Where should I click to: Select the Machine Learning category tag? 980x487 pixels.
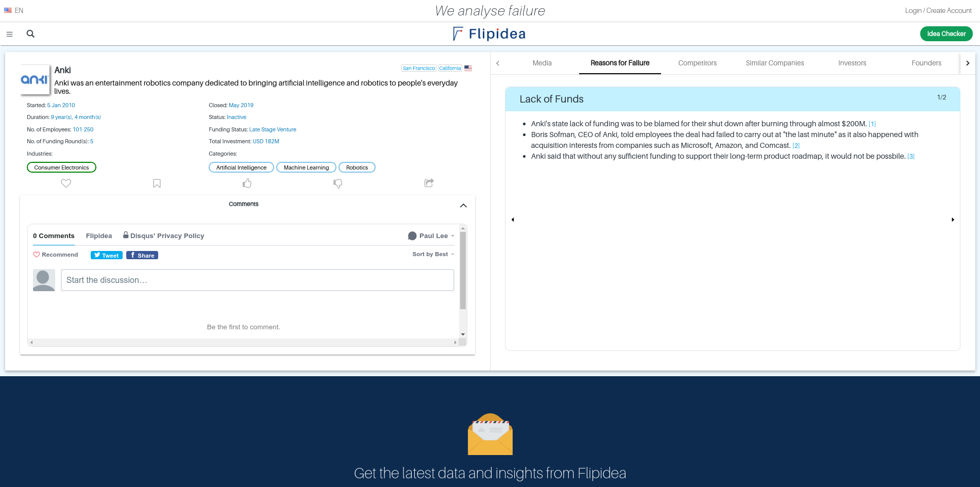click(x=306, y=167)
